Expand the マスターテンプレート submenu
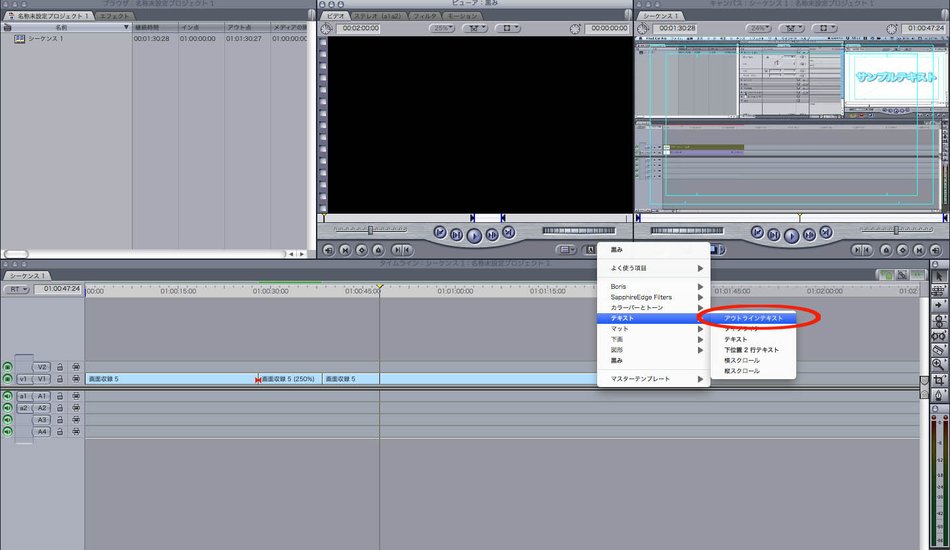 [655, 379]
